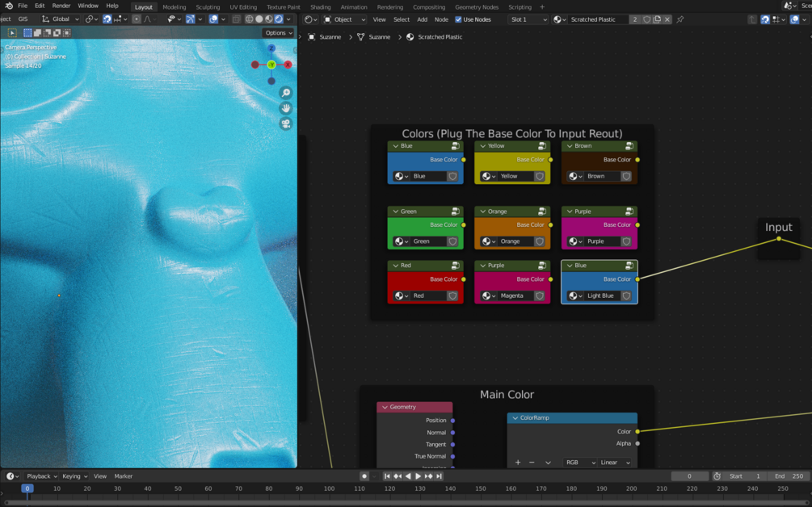
Task: Choose set-new-selection mode icon
Action: click(28, 32)
